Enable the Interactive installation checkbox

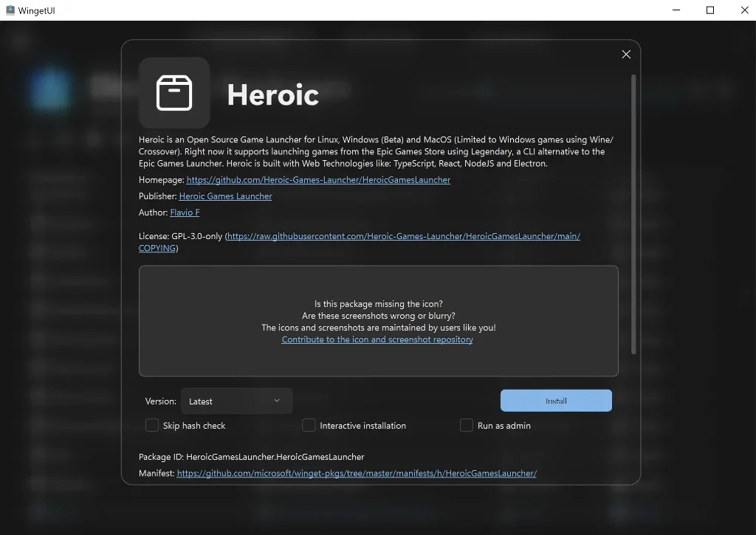click(309, 425)
